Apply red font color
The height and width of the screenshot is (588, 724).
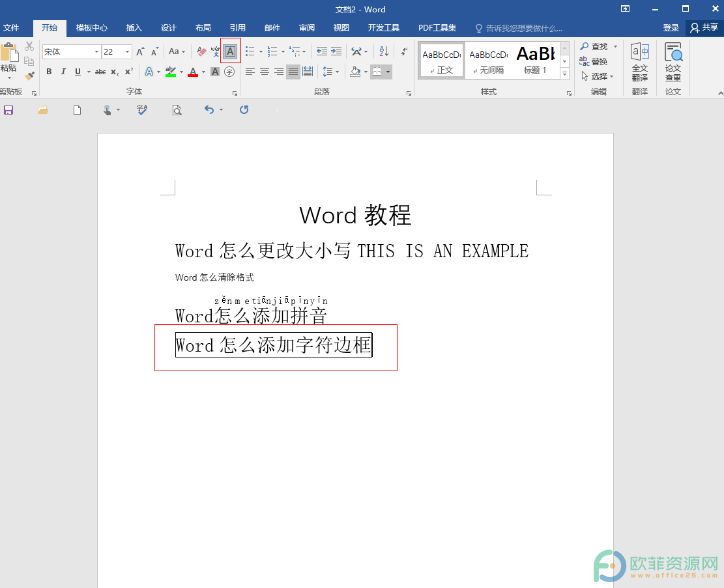coord(193,72)
